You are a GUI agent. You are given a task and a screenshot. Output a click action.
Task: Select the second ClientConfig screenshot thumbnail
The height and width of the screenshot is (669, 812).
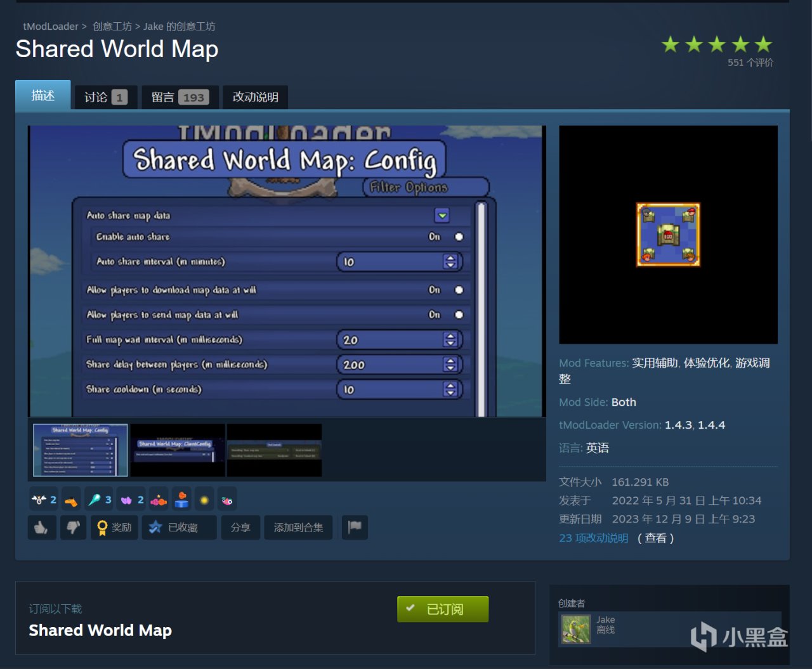[178, 450]
